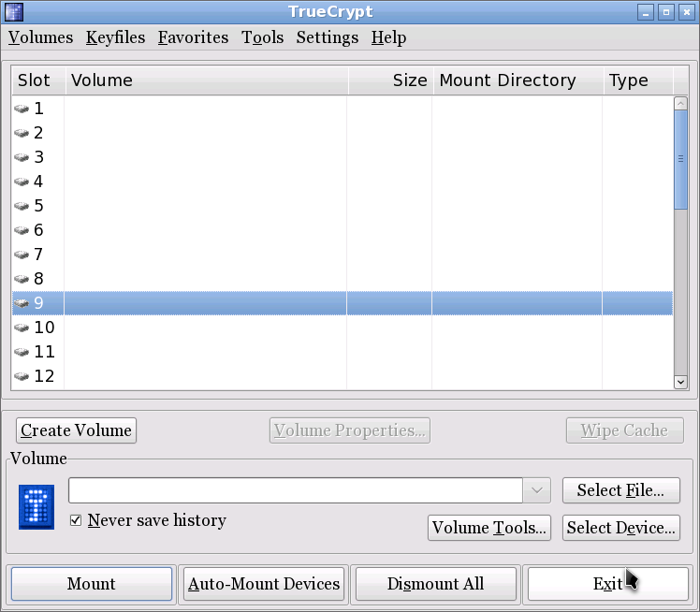Click Auto-Mount Devices button

tap(264, 584)
